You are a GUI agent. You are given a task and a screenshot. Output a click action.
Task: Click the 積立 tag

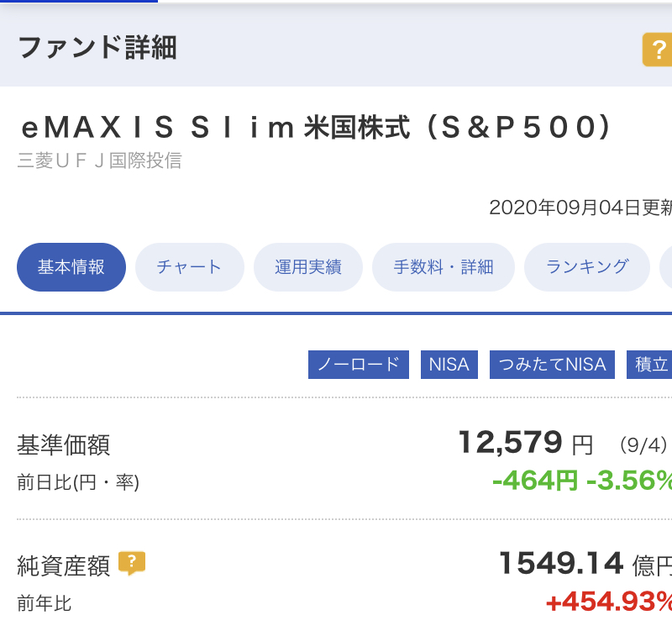click(649, 365)
